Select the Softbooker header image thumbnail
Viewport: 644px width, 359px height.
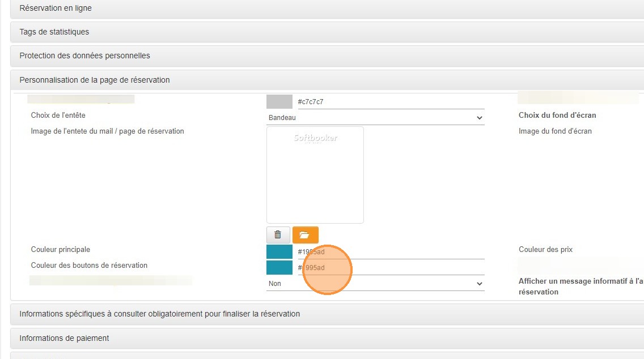point(315,175)
